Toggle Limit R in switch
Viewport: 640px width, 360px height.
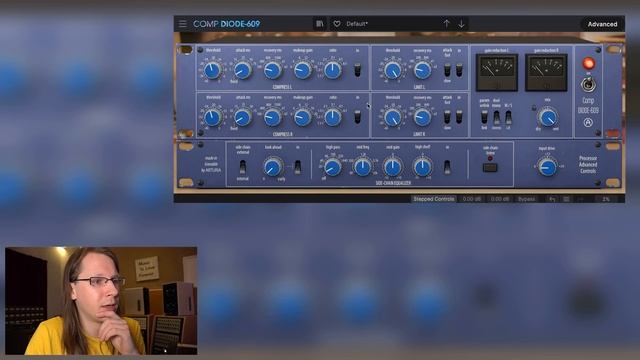(460, 117)
